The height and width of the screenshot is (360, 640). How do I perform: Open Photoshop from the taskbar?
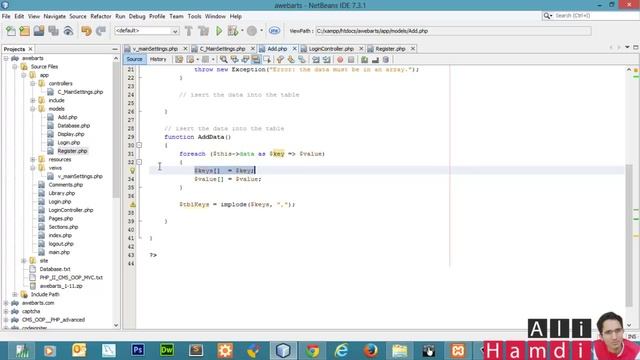tap(138, 350)
